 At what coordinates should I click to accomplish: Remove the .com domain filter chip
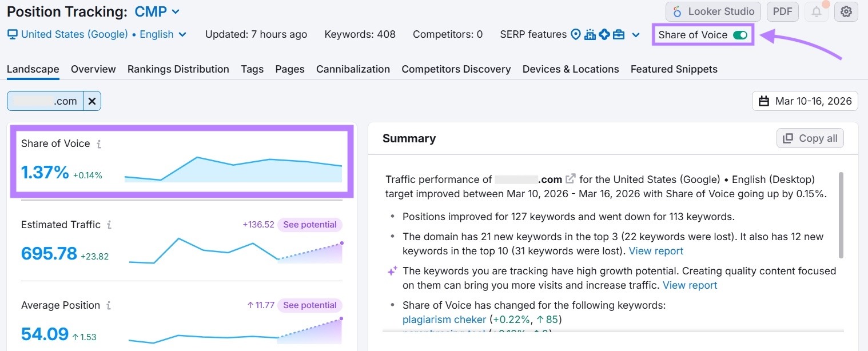92,101
